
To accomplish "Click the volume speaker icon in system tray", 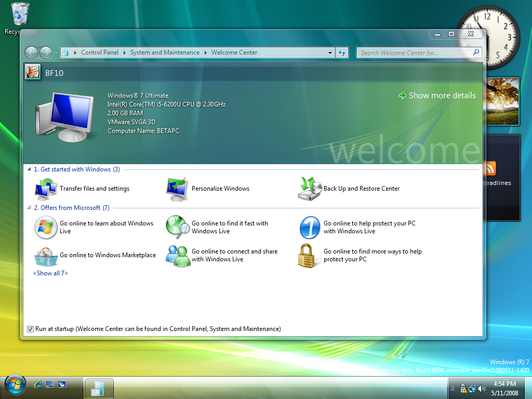I will pos(482,389).
